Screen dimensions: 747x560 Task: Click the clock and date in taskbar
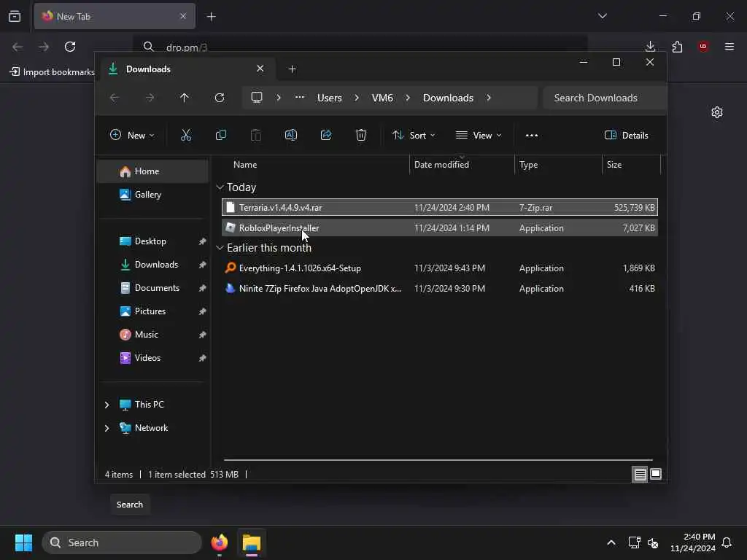tap(692, 542)
